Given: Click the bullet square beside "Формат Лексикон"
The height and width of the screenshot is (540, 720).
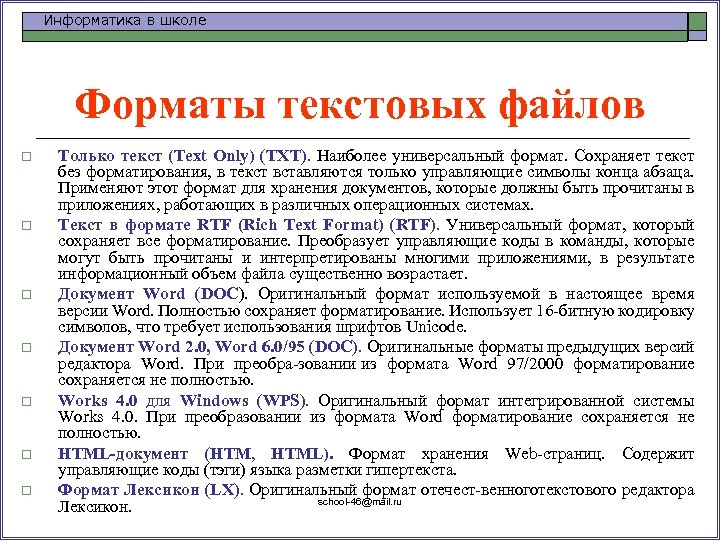Looking at the screenshot, I should point(27,490).
